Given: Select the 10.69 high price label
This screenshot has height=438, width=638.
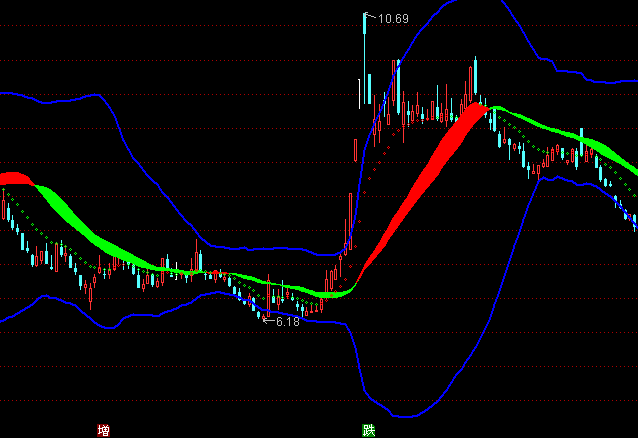Looking at the screenshot, I should pyautogui.click(x=394, y=19).
